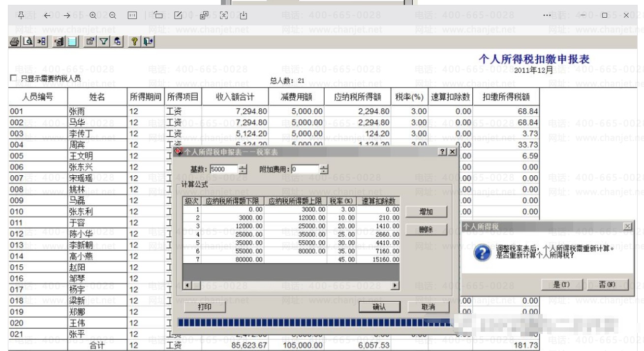Click 收入额合计 column header
Screen dimensions: 644x351
[235, 97]
